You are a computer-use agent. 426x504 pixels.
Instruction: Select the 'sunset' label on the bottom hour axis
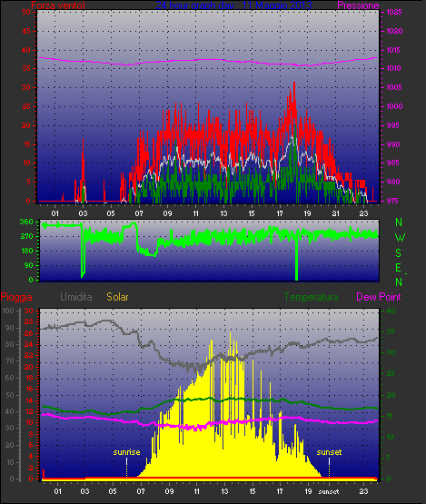pos(329,492)
